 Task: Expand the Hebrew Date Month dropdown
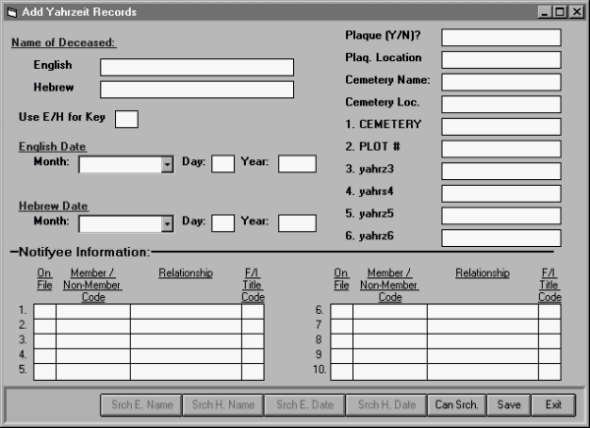[x=167, y=224]
